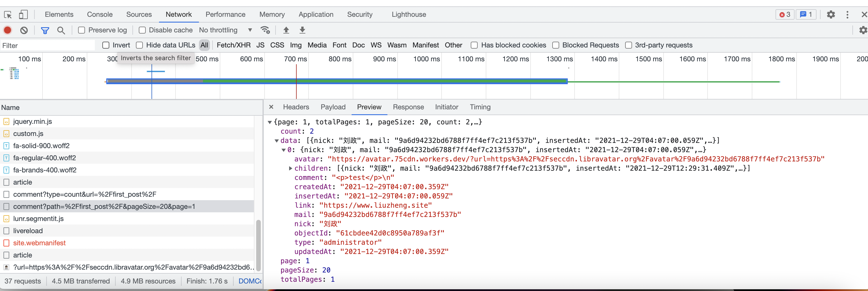Open DevTools settings gear
Image resolution: width=868 pixels, height=291 pixels.
click(x=831, y=14)
